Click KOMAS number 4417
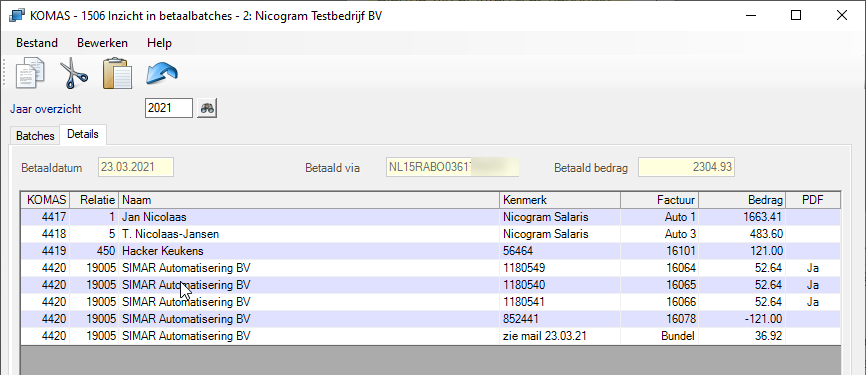Screen dimensions: 866x375 54,217
